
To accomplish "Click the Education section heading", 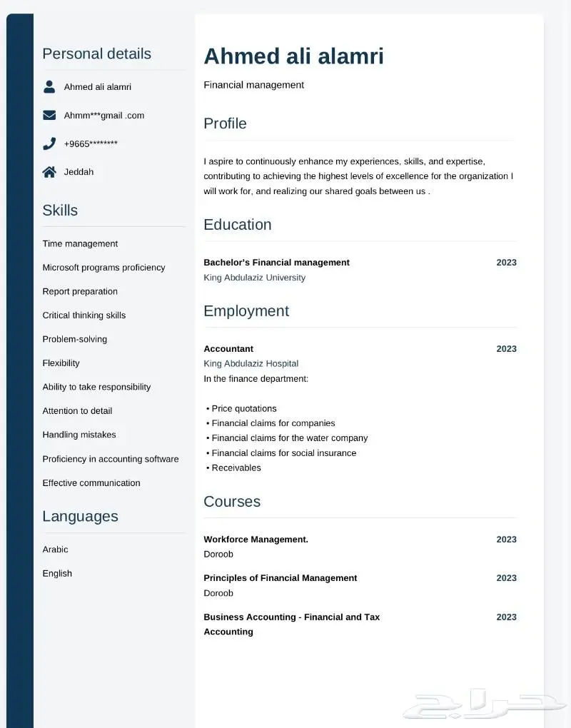I will (x=238, y=225).
